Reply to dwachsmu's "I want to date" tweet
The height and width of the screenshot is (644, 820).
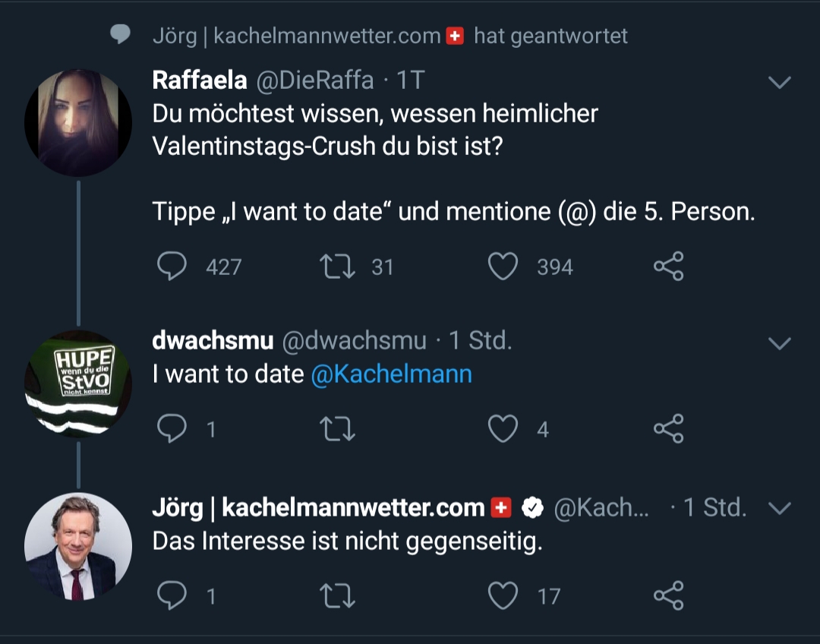172,429
